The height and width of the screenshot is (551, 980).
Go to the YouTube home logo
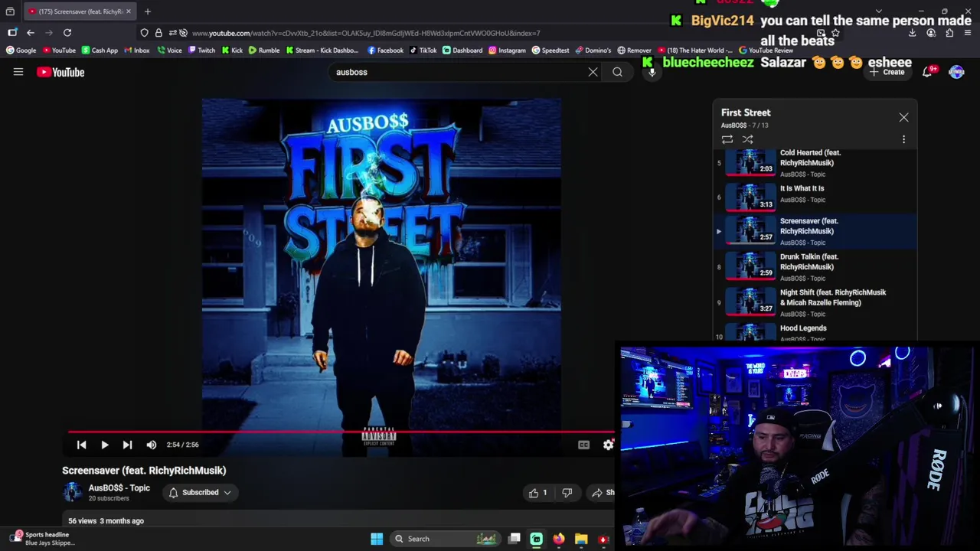(60, 72)
